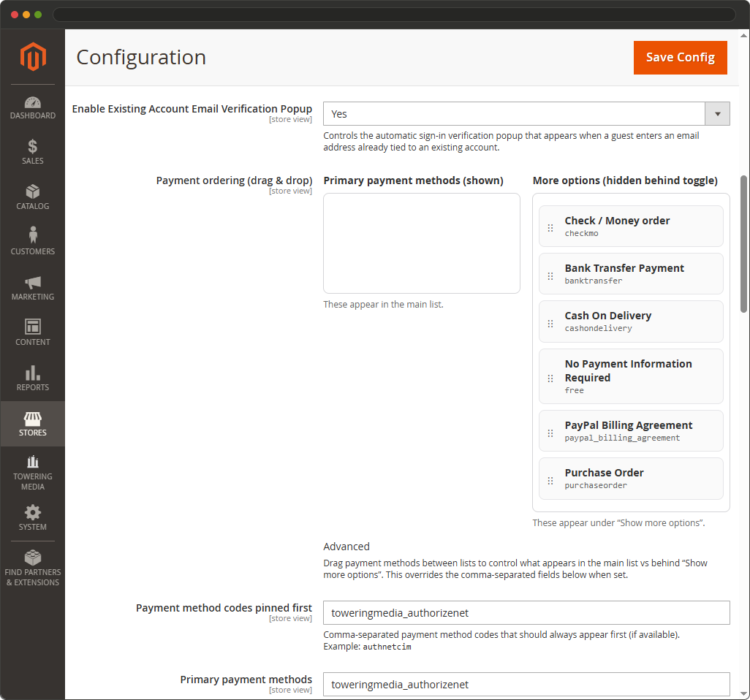The height and width of the screenshot is (700, 750).
Task: Click the page vertical scrollbar thumb
Action: 743,244
